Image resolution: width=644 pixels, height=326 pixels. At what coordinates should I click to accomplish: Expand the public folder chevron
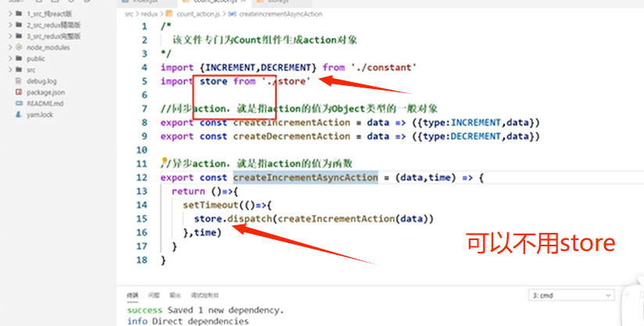pyautogui.click(x=10, y=59)
